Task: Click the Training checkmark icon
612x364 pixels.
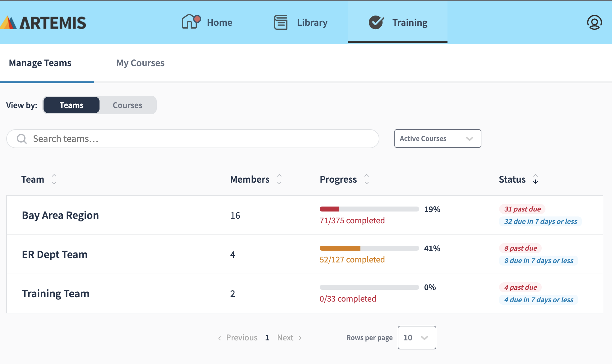Action: pos(376,22)
